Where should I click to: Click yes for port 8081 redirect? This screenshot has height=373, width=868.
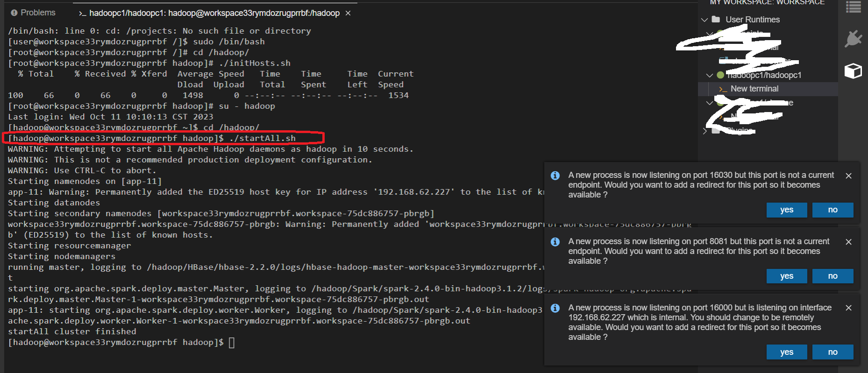click(787, 276)
